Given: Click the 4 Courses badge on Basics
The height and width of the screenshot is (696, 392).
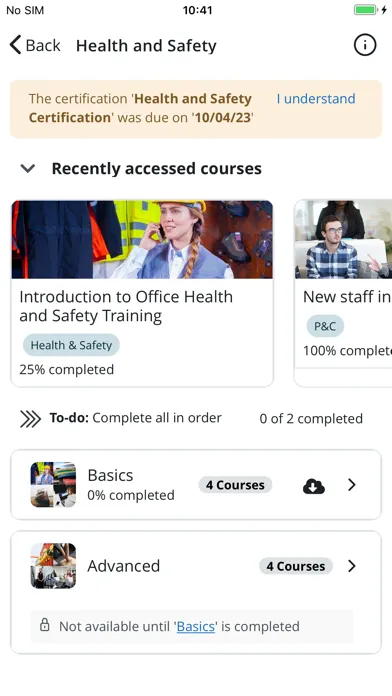Looking at the screenshot, I should click(x=235, y=485).
